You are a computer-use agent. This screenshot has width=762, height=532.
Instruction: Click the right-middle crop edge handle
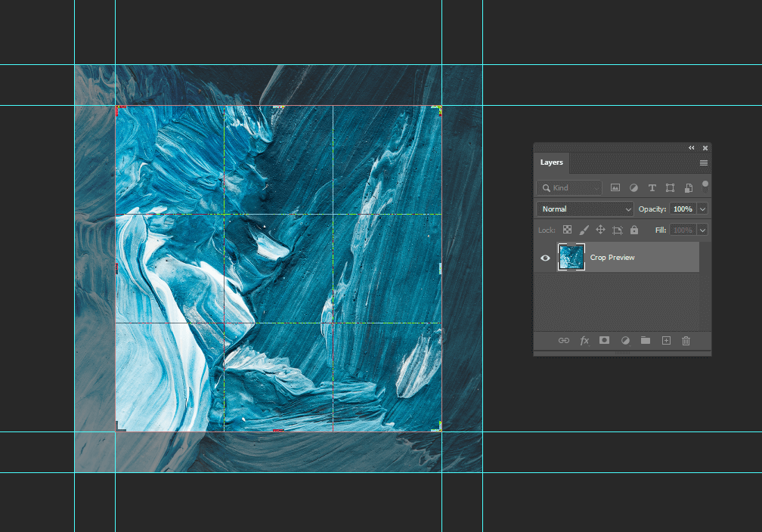440,268
